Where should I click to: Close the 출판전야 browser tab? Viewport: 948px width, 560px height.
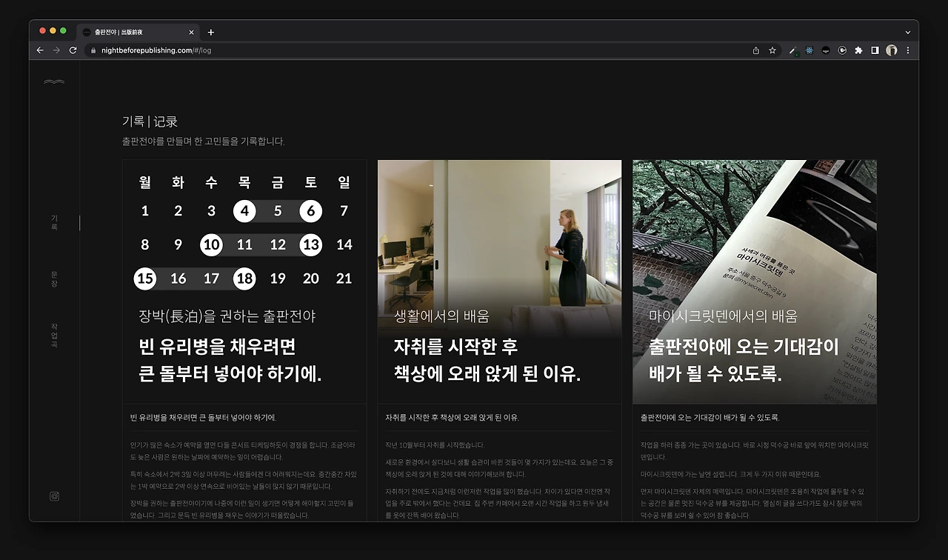[x=192, y=33]
